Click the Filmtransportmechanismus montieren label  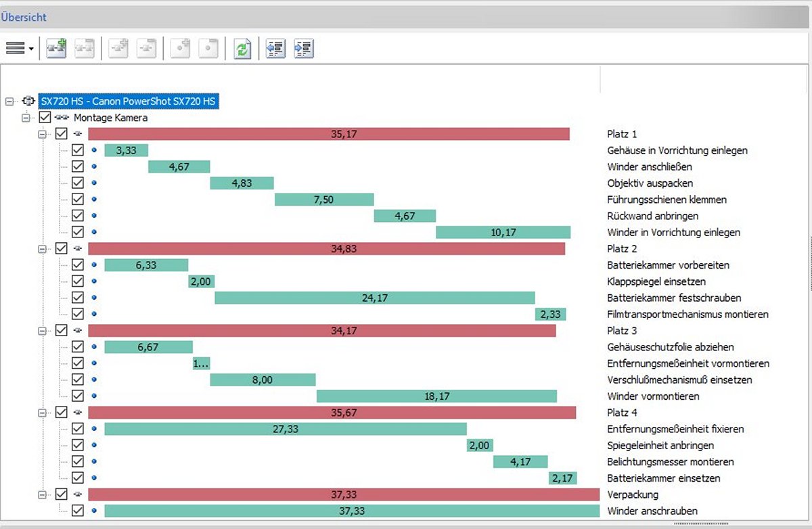(687, 315)
